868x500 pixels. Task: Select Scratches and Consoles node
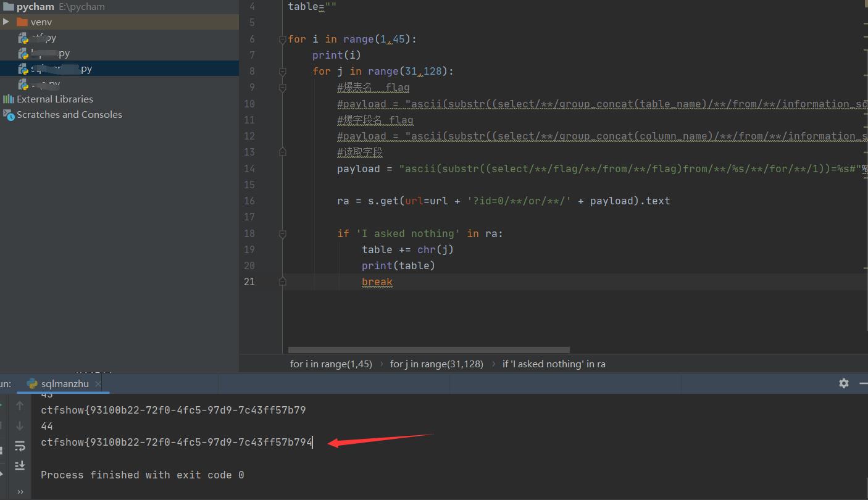pos(119,114)
